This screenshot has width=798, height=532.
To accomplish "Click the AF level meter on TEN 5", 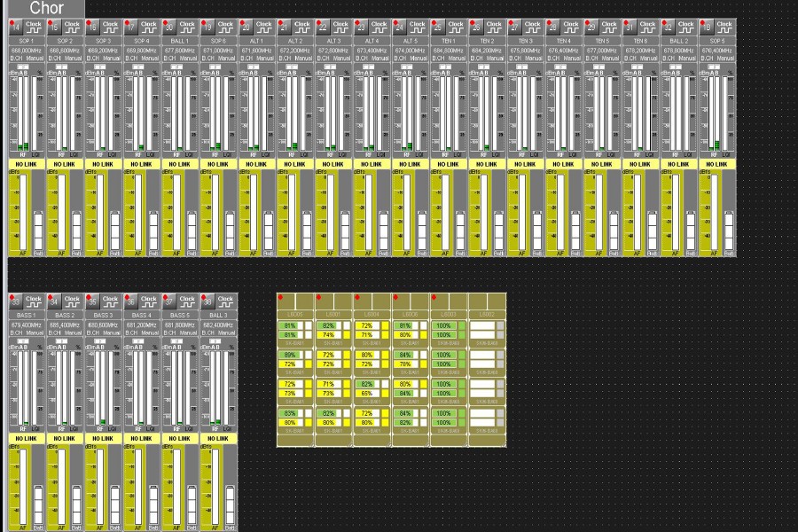I will (597, 213).
